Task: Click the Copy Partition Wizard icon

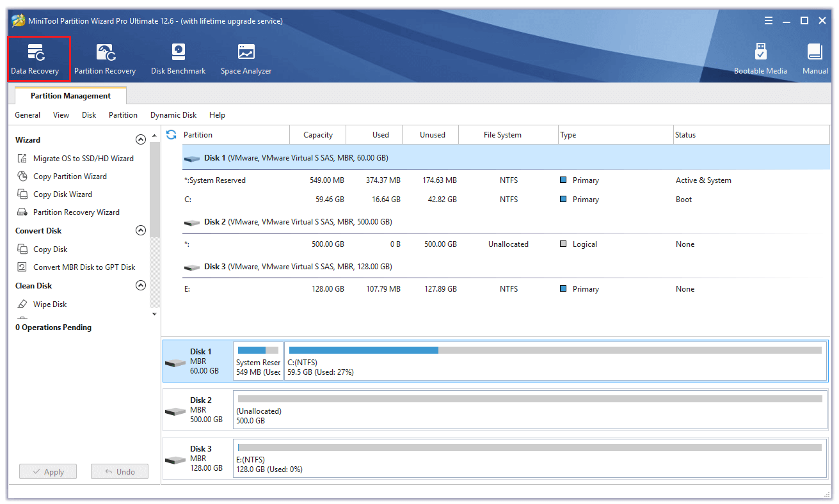Action: tap(22, 176)
